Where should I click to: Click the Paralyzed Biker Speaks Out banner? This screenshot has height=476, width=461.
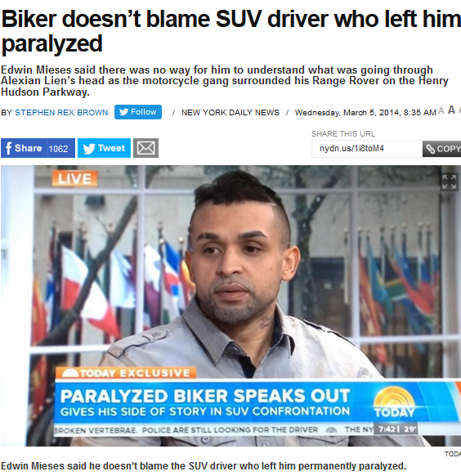[x=205, y=396]
